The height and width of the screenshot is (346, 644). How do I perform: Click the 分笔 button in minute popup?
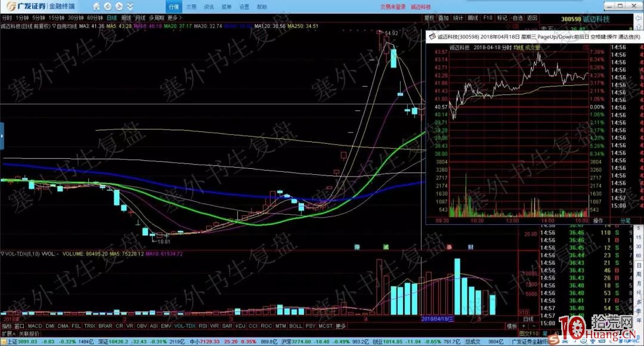625,221
